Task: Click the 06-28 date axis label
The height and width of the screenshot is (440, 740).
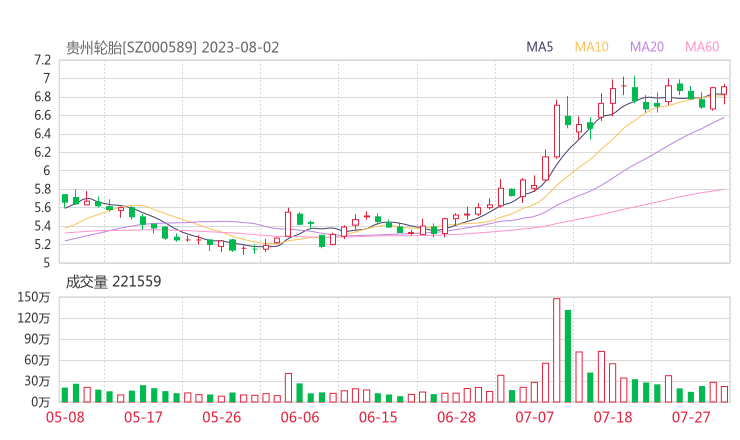Action: (456, 417)
